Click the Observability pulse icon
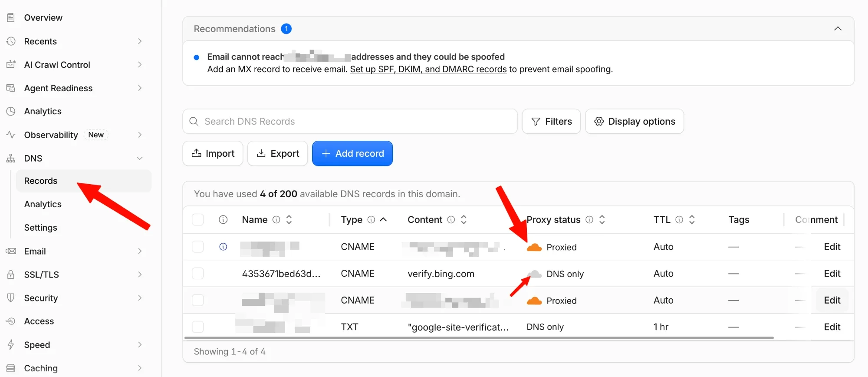Viewport: 868px width, 377px height. [11, 135]
